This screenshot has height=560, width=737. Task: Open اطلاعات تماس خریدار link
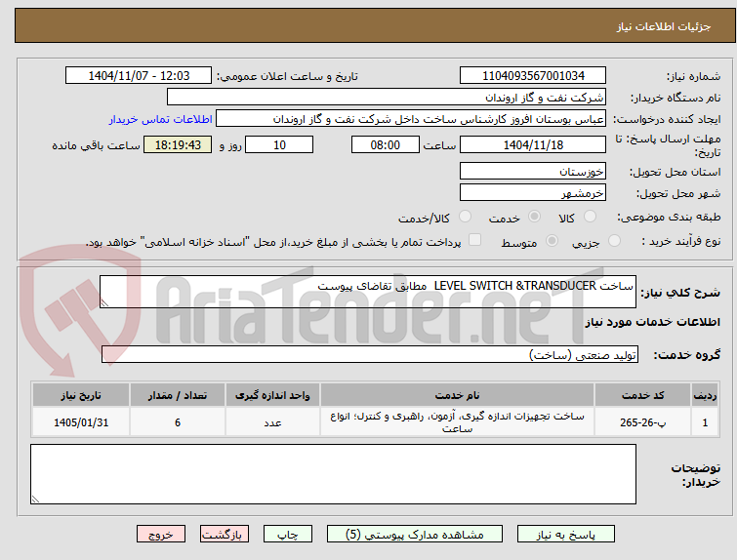pyautogui.click(x=161, y=119)
